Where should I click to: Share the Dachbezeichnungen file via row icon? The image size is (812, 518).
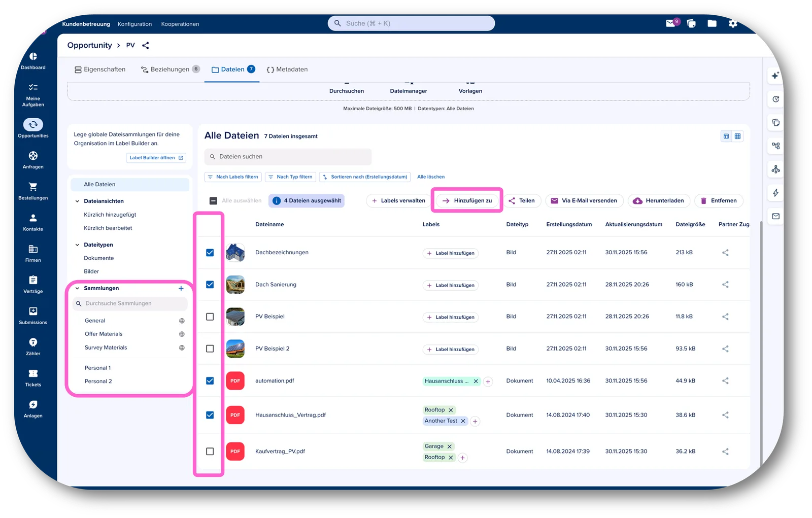pos(725,253)
